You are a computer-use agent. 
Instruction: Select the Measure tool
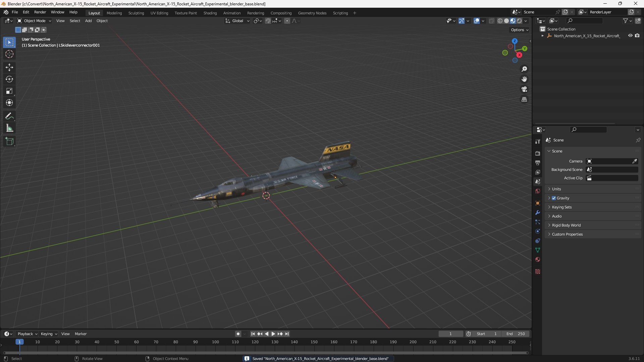pos(9,128)
